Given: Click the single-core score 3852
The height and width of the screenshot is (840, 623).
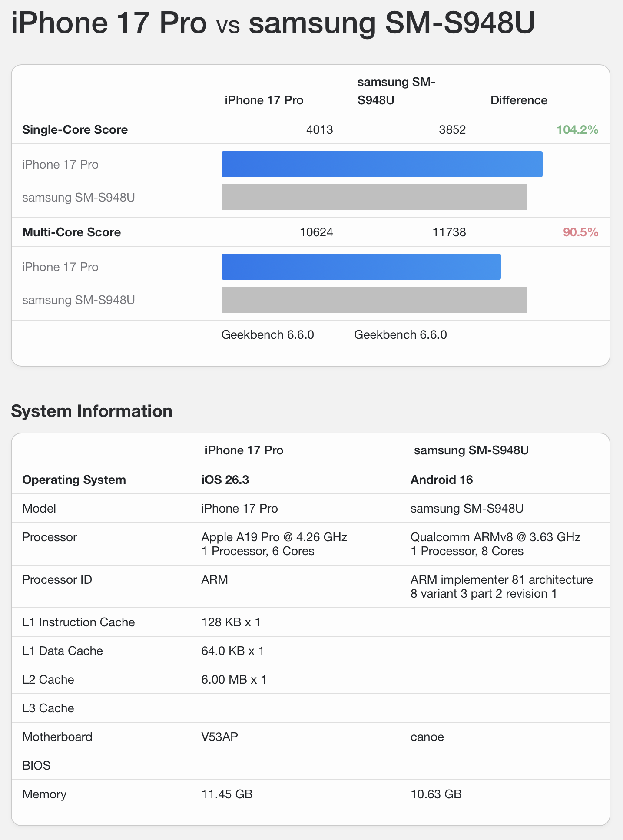Looking at the screenshot, I should pos(452,130).
